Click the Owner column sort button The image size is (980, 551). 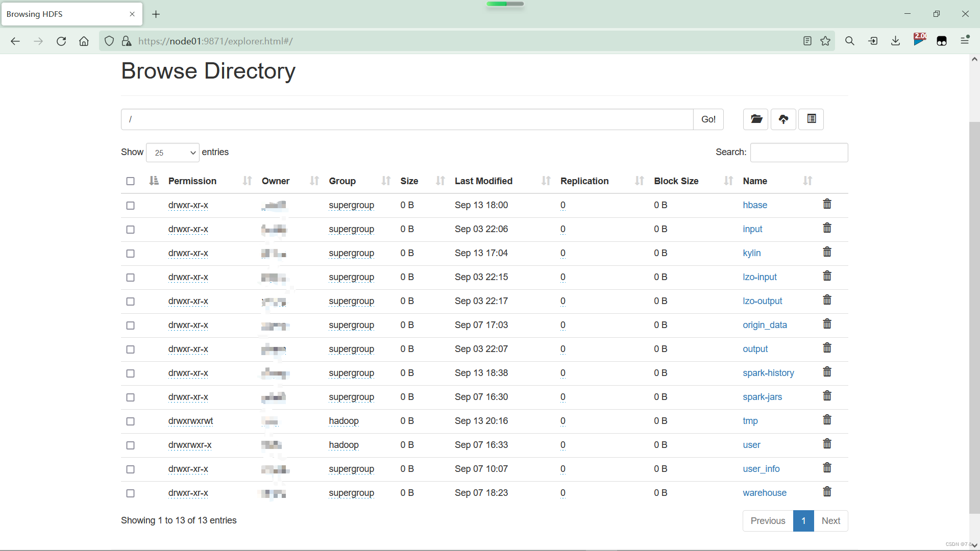click(314, 181)
